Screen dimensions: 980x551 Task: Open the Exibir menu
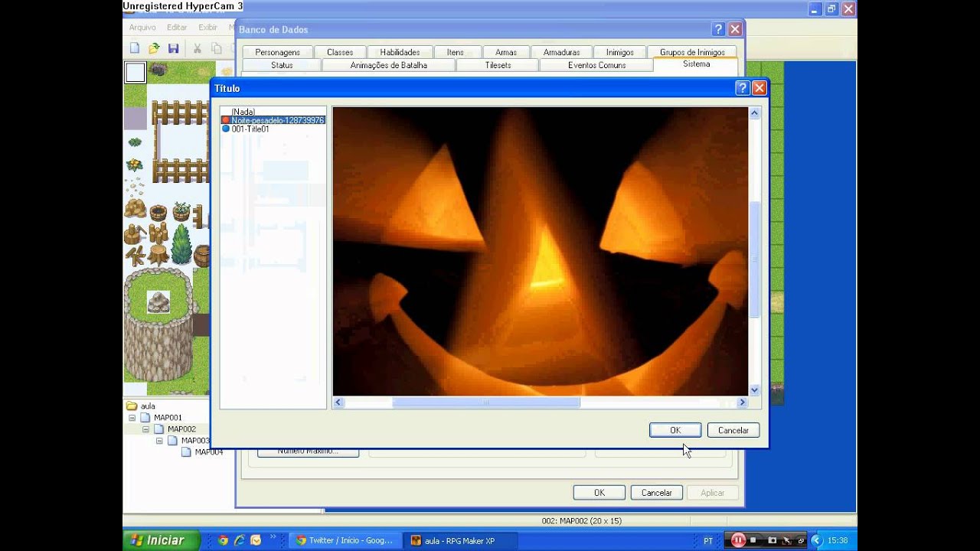[x=207, y=28]
